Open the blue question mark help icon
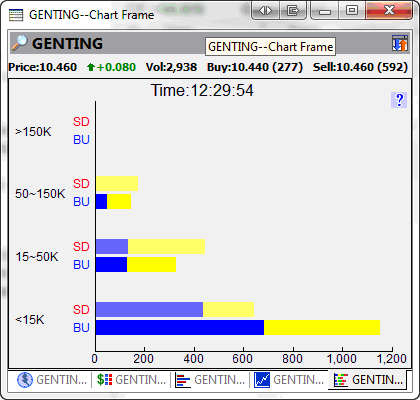Screen dimensions: 420x400 399,100
